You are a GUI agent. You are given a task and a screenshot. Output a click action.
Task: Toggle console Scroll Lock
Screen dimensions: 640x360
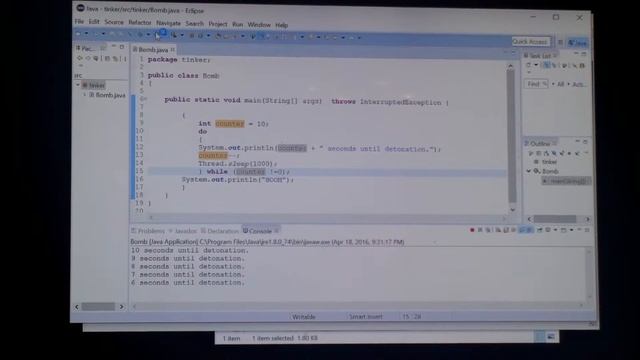click(x=506, y=230)
